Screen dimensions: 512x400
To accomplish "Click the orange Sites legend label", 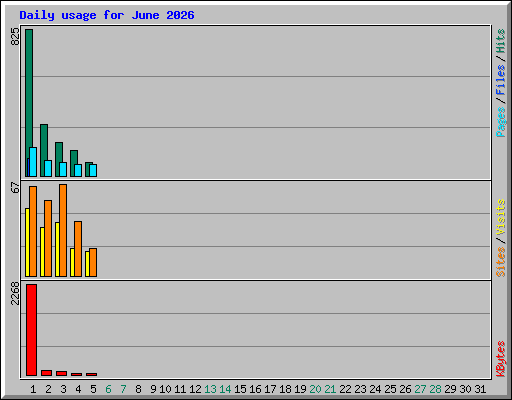I will (500, 262).
